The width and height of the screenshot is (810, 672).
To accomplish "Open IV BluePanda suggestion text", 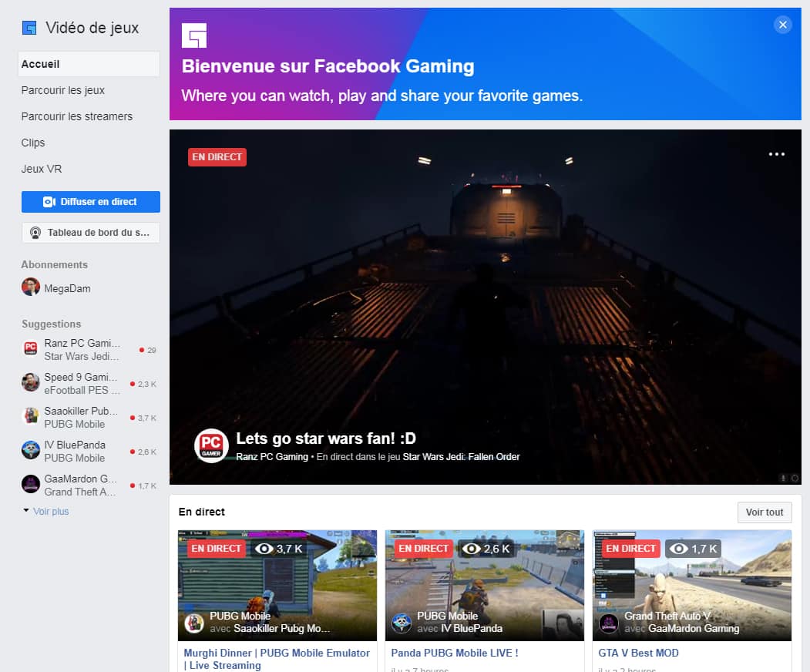I will [75, 452].
